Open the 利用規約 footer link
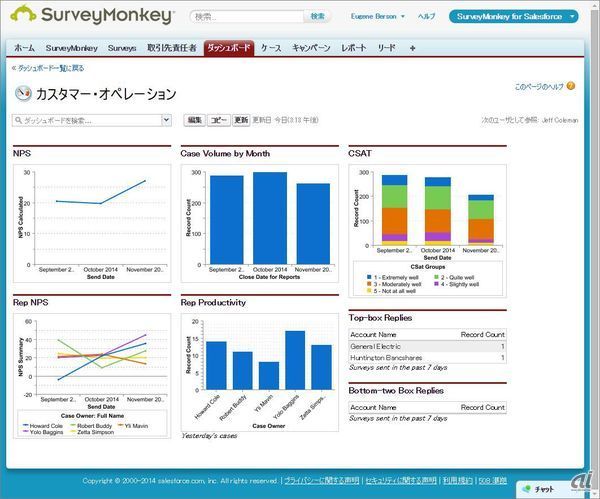Screen dimensions: 600x499 (x=458, y=481)
